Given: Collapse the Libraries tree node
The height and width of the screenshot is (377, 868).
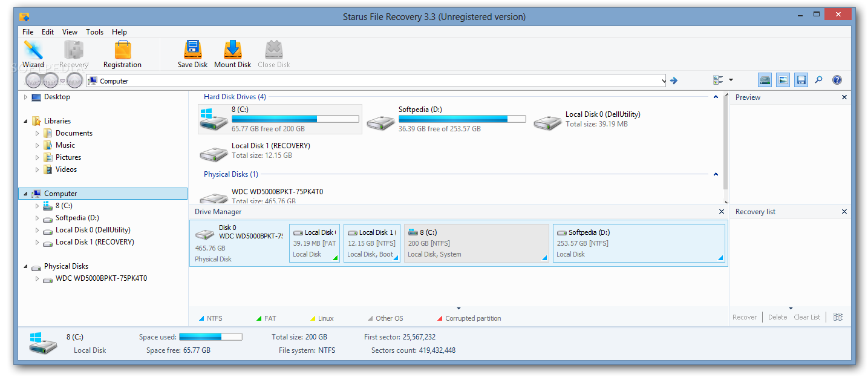Looking at the screenshot, I should pos(25,121).
